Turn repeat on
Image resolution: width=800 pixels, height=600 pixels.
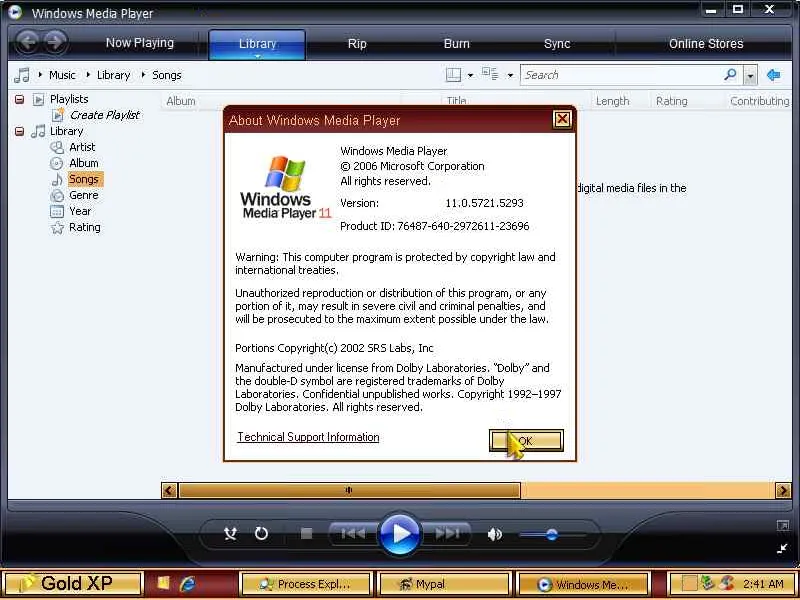[261, 534]
